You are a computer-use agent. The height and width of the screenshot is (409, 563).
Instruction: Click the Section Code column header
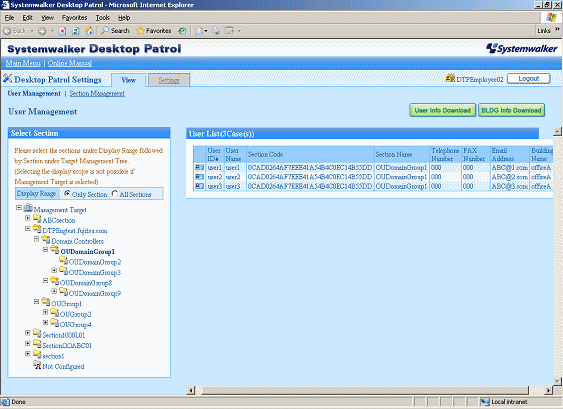310,154
